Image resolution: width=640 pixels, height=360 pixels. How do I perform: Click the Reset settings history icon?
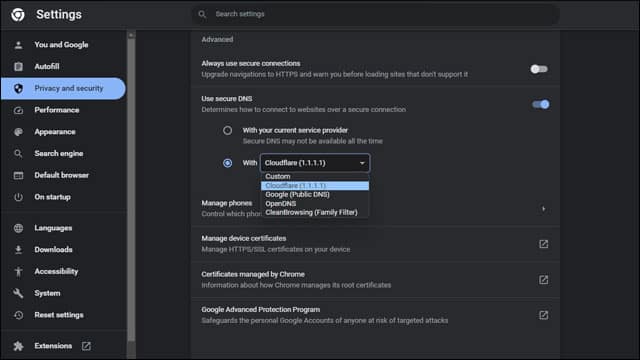pos(18,315)
